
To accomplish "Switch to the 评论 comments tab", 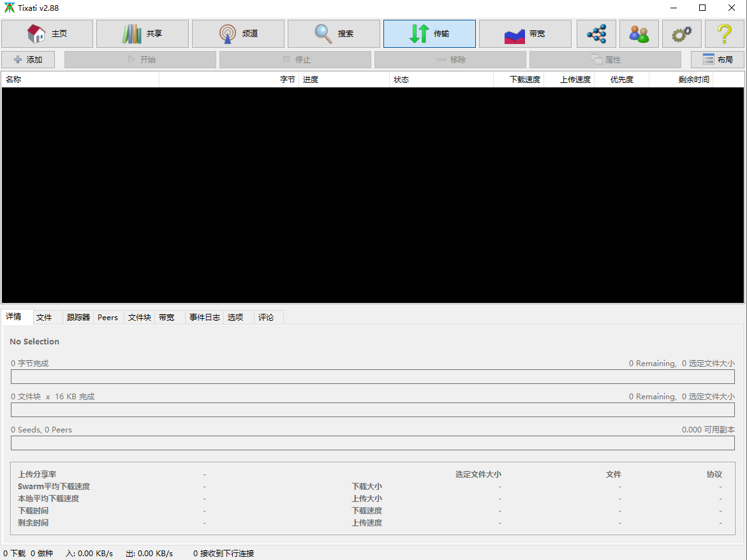I will click(x=266, y=318).
